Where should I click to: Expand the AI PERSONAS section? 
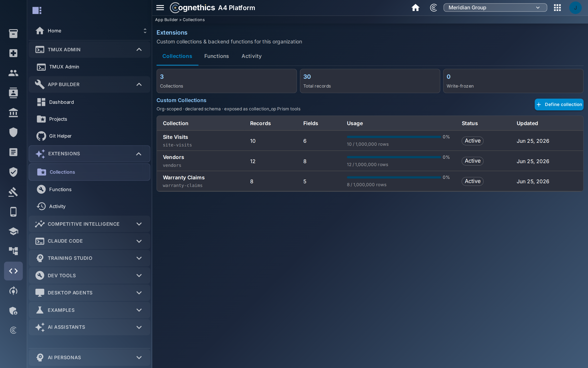(89, 357)
